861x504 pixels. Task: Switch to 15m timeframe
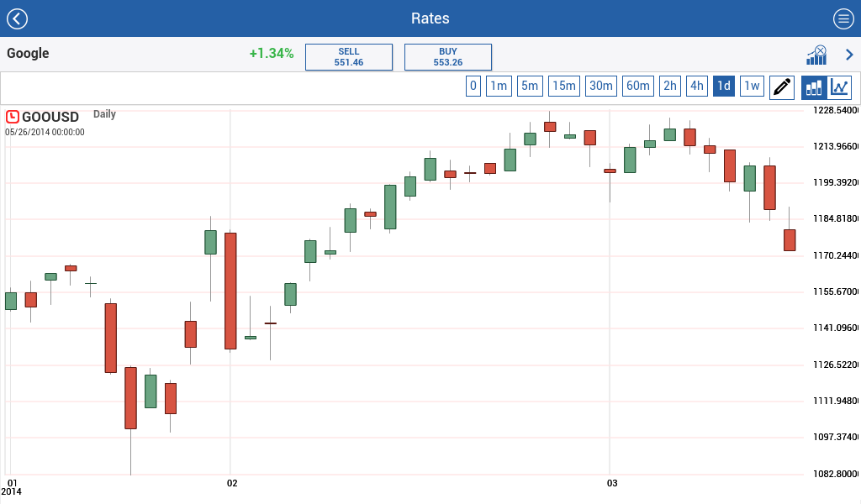tap(564, 86)
